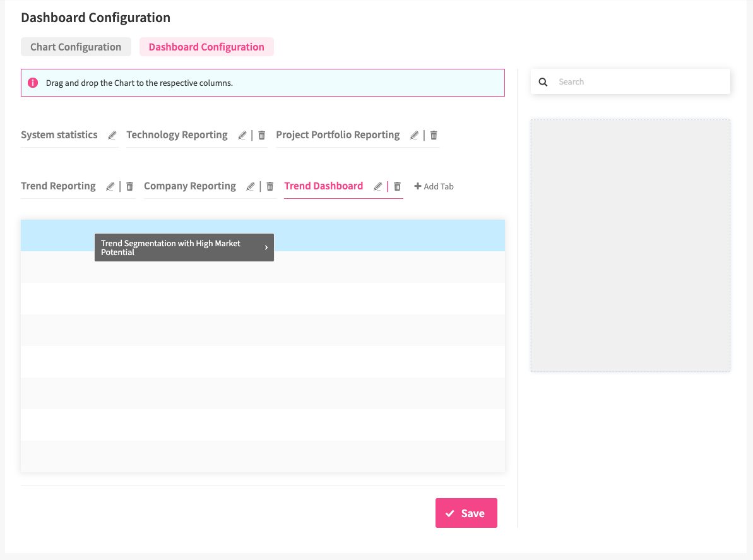Expand chevron on Trend Segmentation chart
The image size is (753, 560).
[266, 247]
